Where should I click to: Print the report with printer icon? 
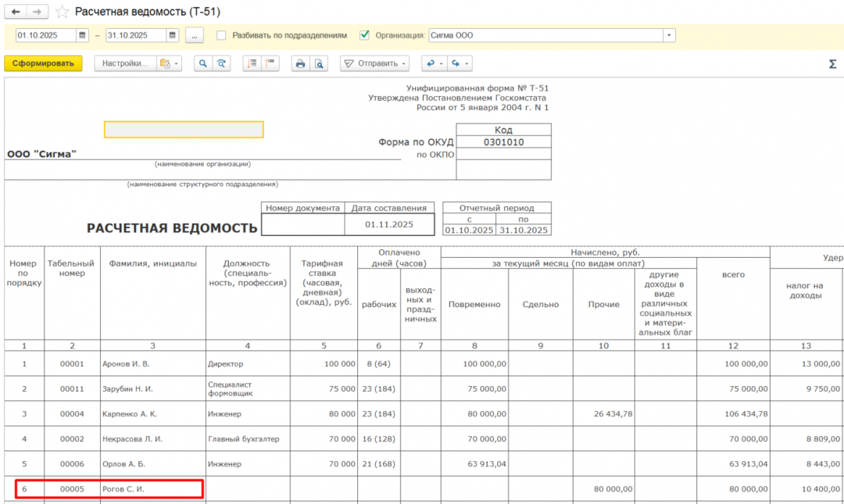coord(300,63)
